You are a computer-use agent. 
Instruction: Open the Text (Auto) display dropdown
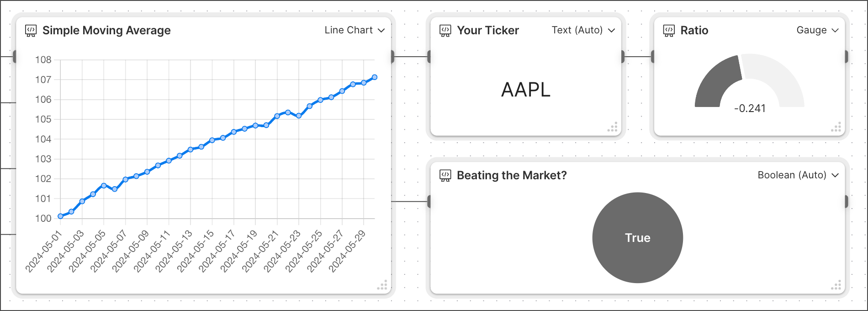coord(583,30)
